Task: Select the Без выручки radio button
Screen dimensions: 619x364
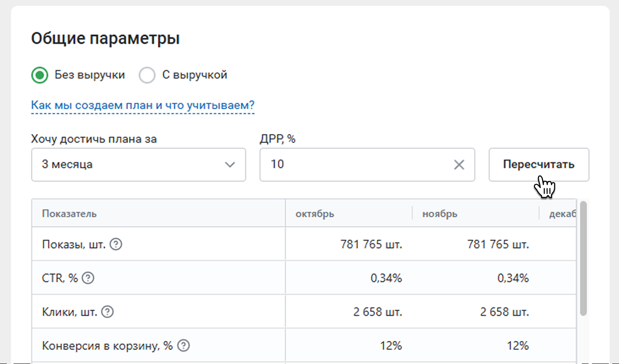Action: [40, 75]
